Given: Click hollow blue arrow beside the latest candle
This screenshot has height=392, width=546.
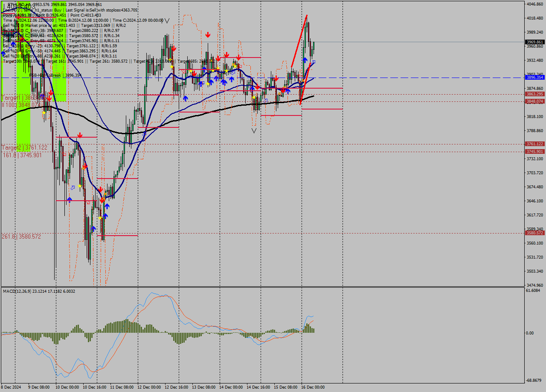Looking at the screenshot, I should point(314,63).
